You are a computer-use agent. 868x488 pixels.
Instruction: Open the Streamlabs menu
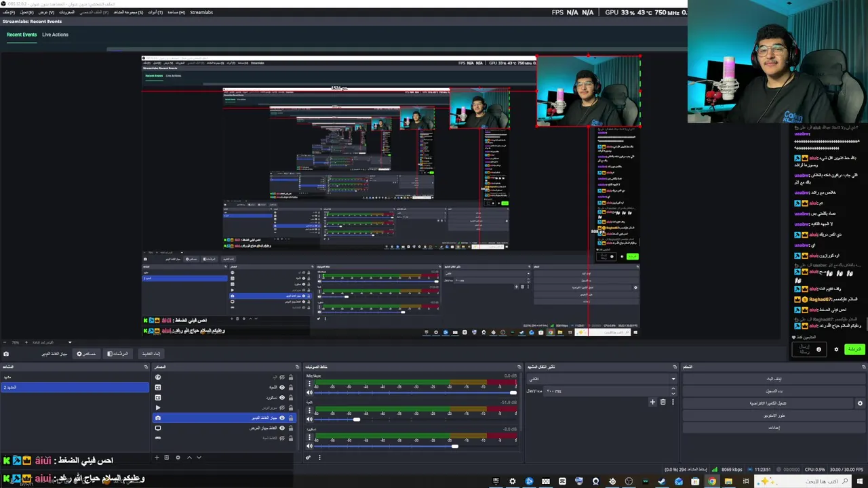click(x=201, y=12)
